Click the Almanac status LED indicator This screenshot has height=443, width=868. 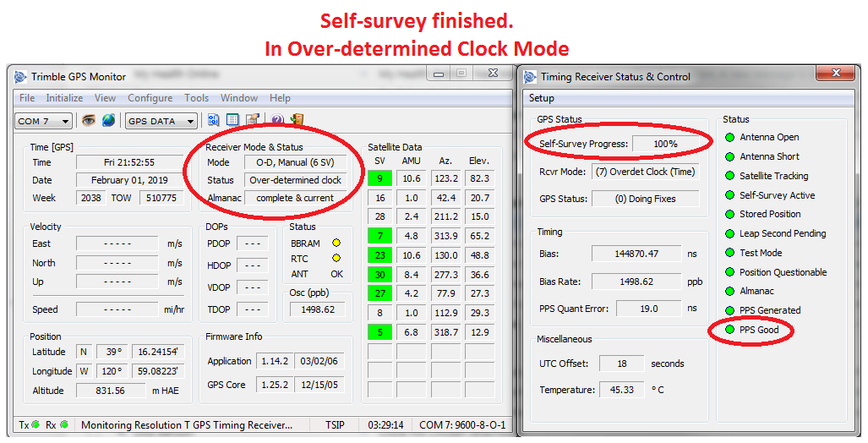tap(729, 292)
